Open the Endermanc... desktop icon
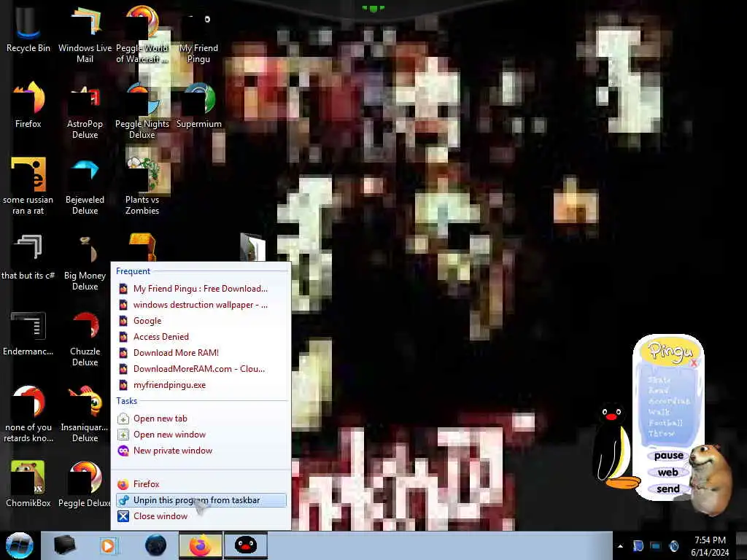Image resolution: width=747 pixels, height=560 pixels. point(28,333)
